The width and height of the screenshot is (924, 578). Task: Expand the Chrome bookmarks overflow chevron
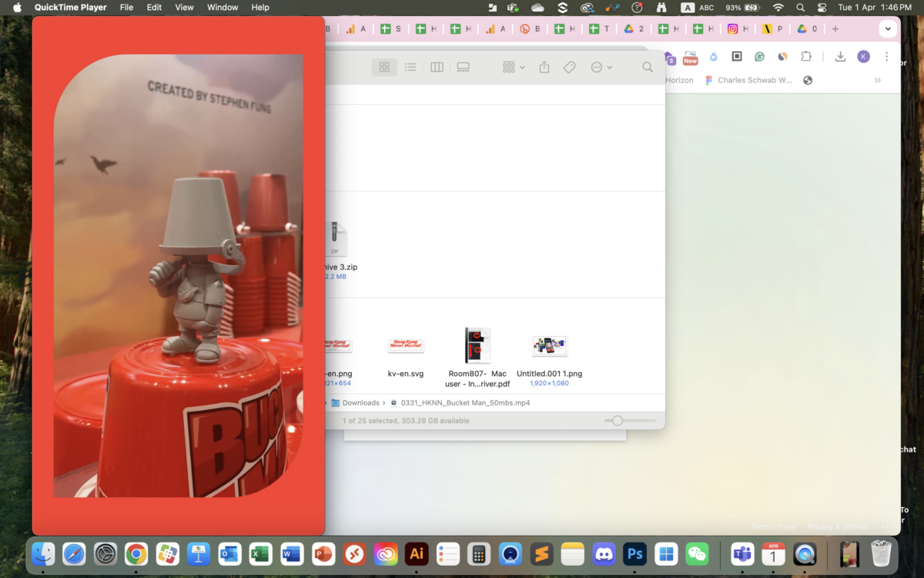[x=877, y=80]
